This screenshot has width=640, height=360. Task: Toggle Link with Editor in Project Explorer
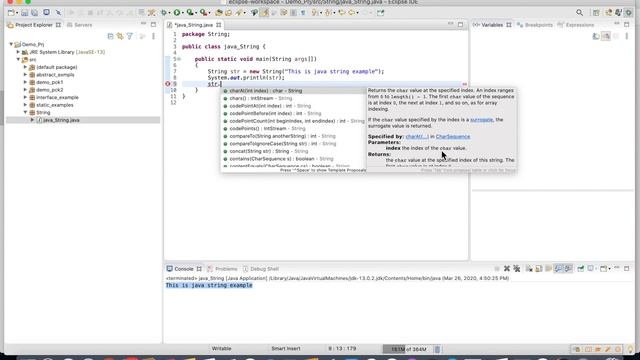(120, 36)
